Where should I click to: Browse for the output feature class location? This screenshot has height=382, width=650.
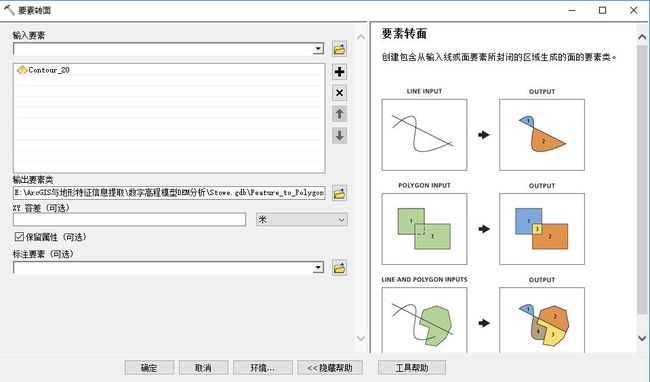[x=340, y=193]
